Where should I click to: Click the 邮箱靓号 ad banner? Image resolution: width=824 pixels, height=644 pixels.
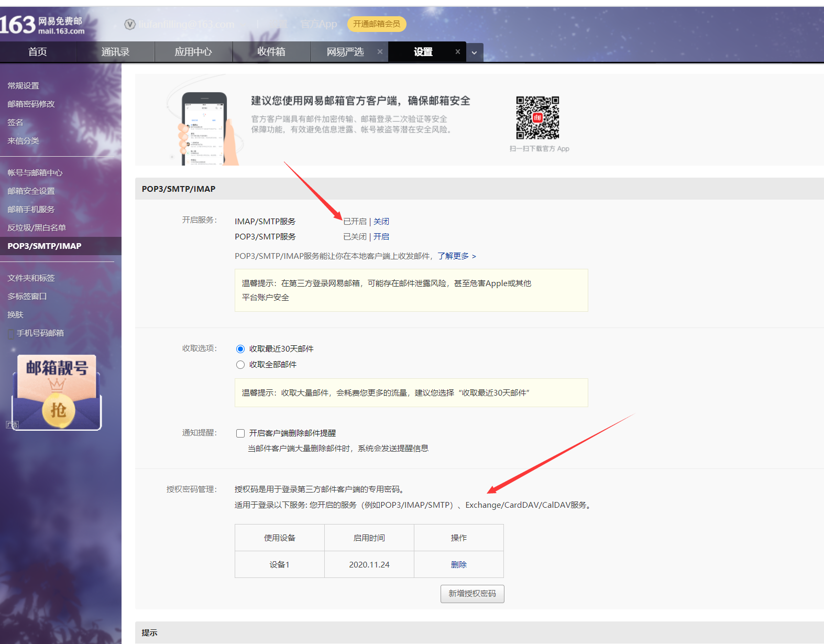[x=57, y=392]
